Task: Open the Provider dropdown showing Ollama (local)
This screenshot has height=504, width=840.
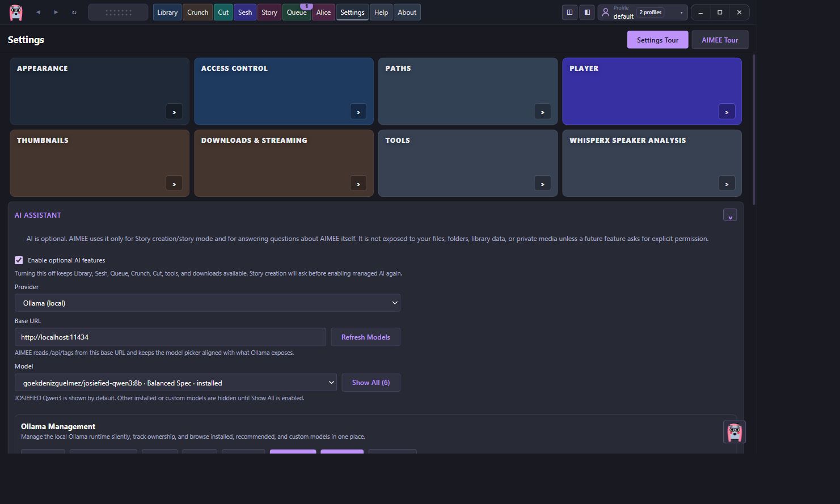Action: coord(207,303)
